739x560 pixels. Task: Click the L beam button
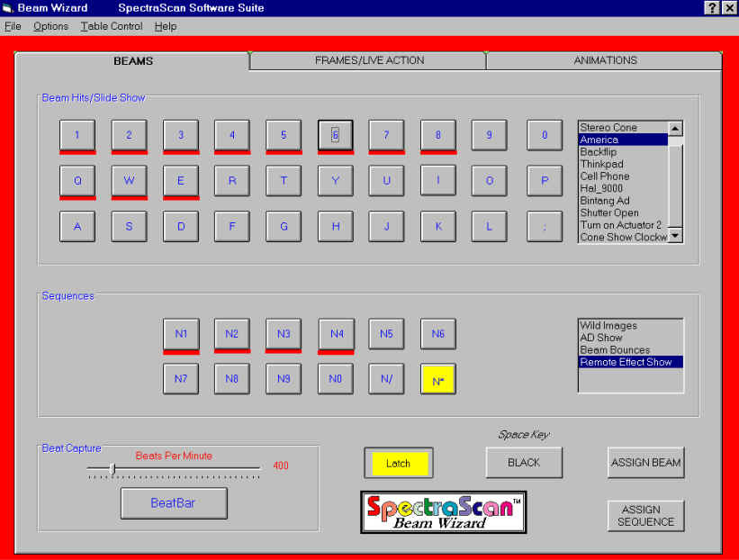point(489,227)
